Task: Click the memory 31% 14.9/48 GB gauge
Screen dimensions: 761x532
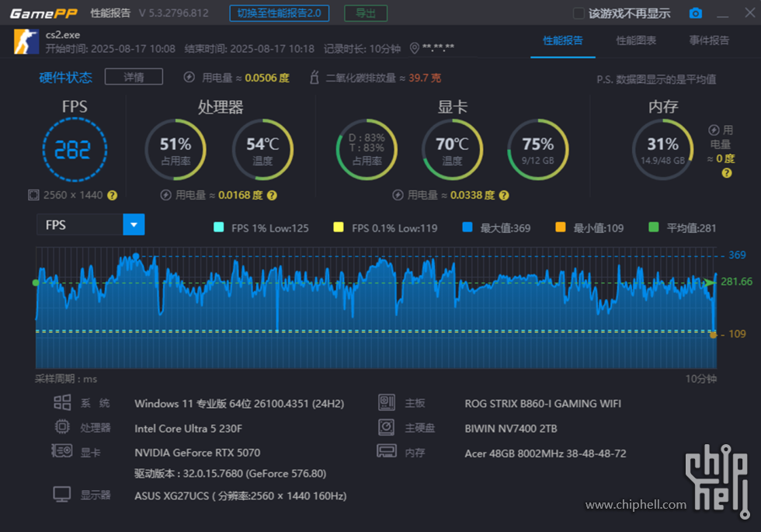Action: (x=663, y=149)
